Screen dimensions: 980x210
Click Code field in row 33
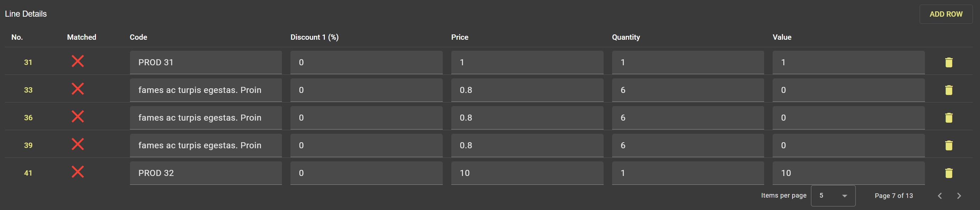206,90
